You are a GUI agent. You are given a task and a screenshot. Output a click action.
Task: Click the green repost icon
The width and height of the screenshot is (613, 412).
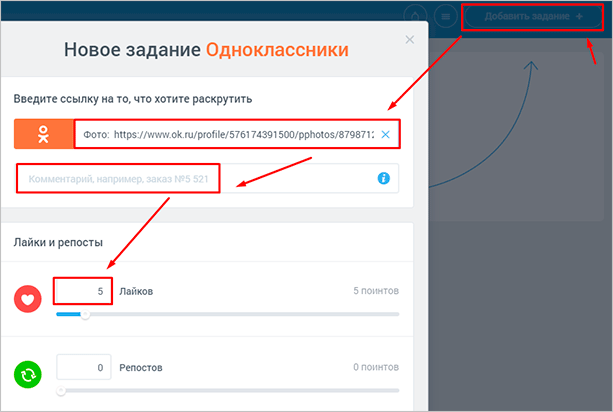pyautogui.click(x=28, y=374)
